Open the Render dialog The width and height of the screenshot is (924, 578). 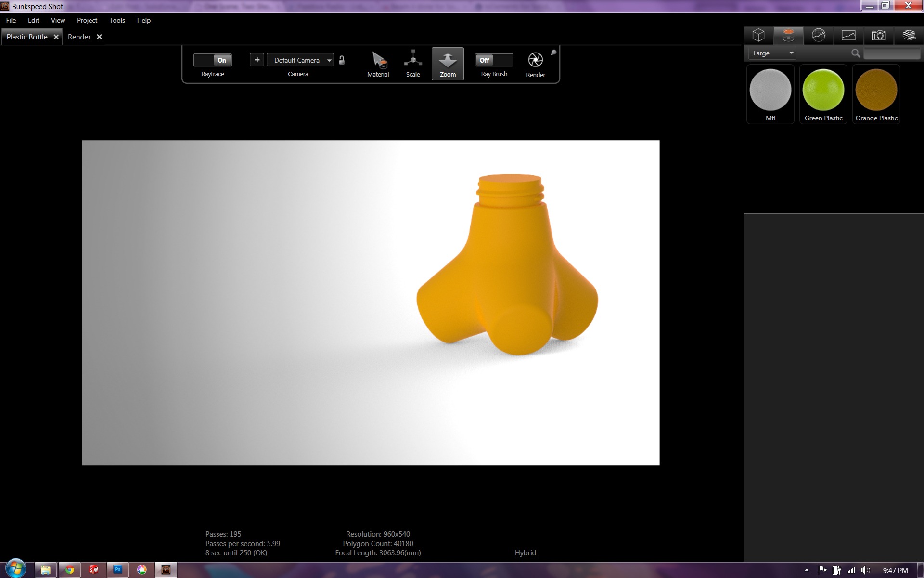point(535,64)
